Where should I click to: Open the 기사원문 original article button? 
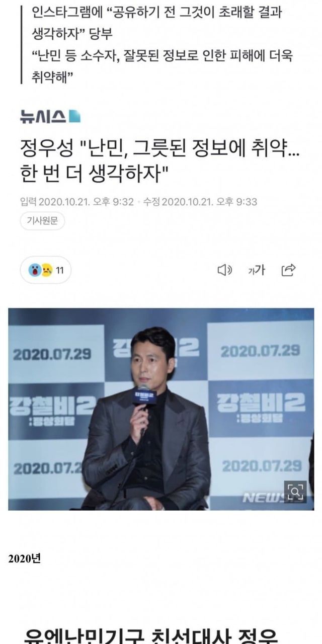[42, 221]
